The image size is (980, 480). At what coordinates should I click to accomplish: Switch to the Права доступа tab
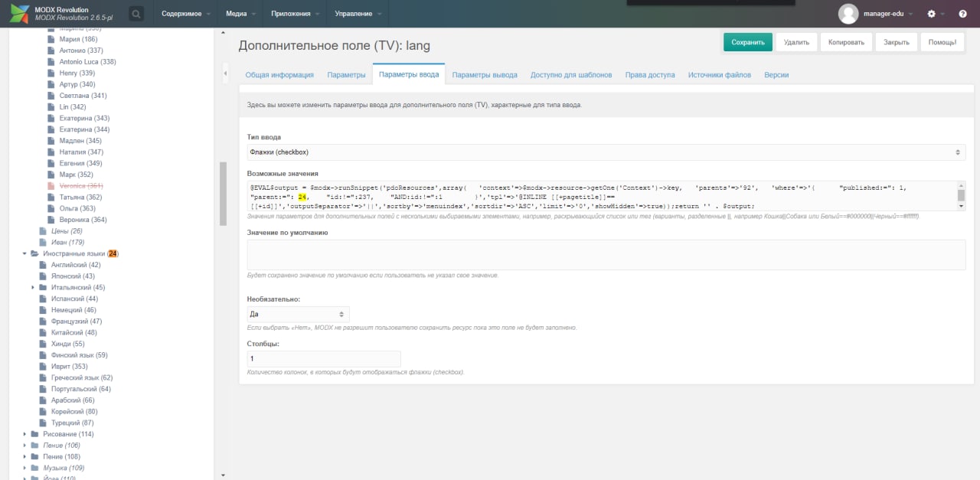click(x=650, y=75)
